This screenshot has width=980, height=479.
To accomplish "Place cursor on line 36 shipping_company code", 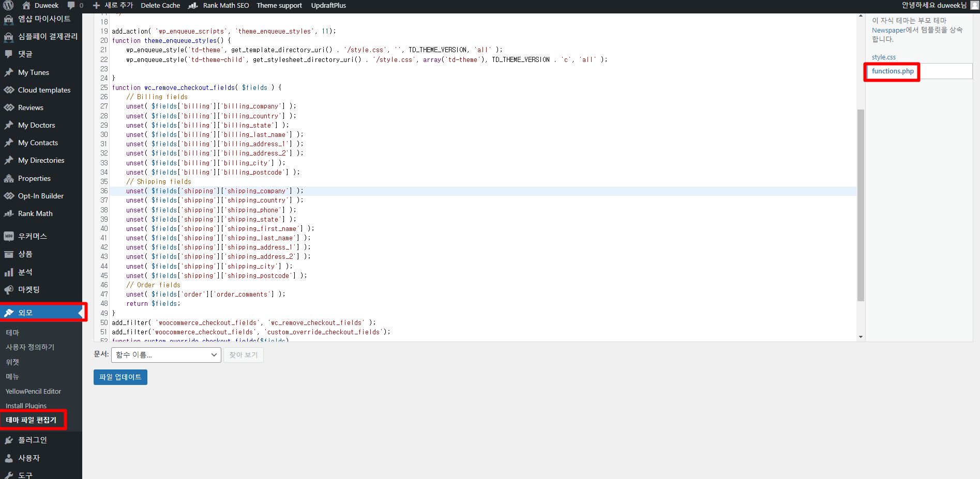I will [215, 191].
